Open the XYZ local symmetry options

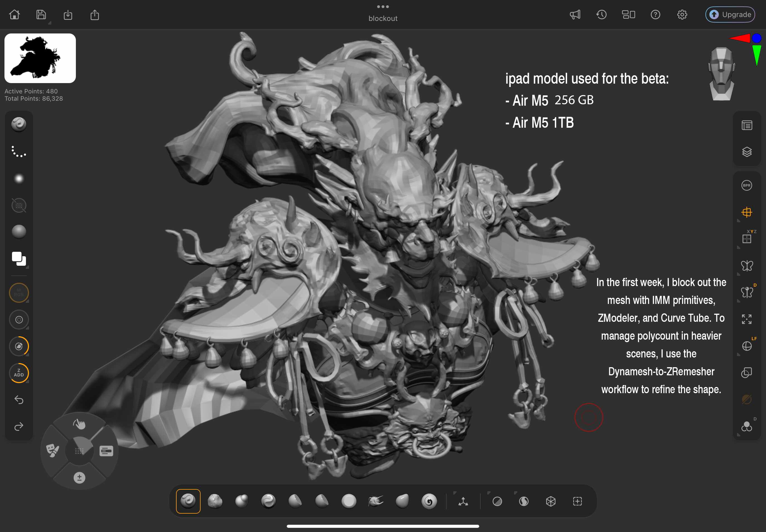tap(747, 239)
